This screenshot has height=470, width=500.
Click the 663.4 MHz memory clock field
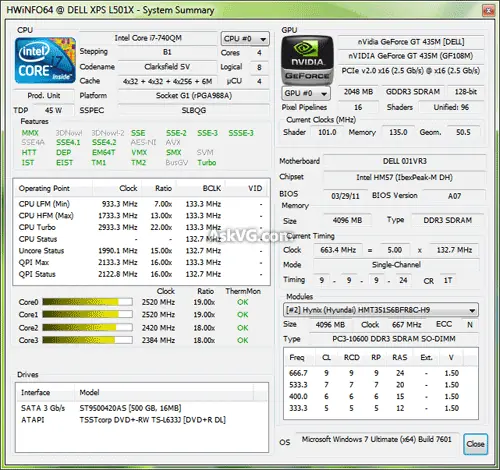[x=338, y=250]
